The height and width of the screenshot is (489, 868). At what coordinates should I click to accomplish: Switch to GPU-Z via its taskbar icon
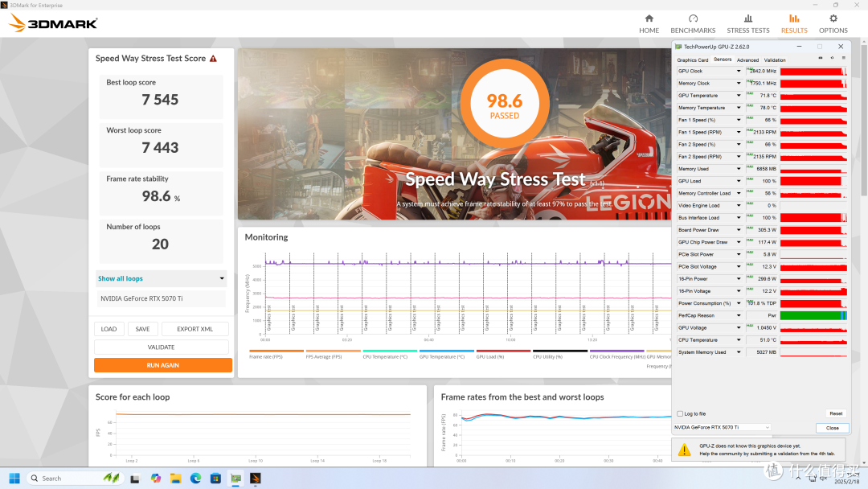click(235, 478)
